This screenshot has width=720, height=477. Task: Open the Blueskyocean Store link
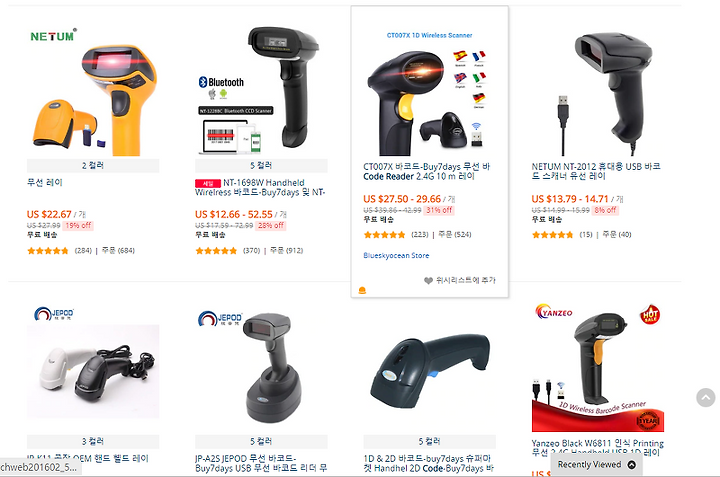click(x=396, y=255)
